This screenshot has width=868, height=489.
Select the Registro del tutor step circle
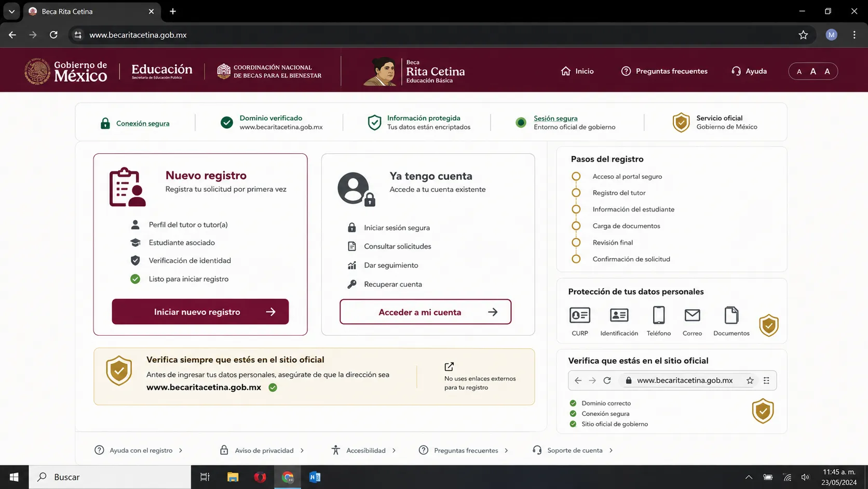pyautogui.click(x=576, y=193)
